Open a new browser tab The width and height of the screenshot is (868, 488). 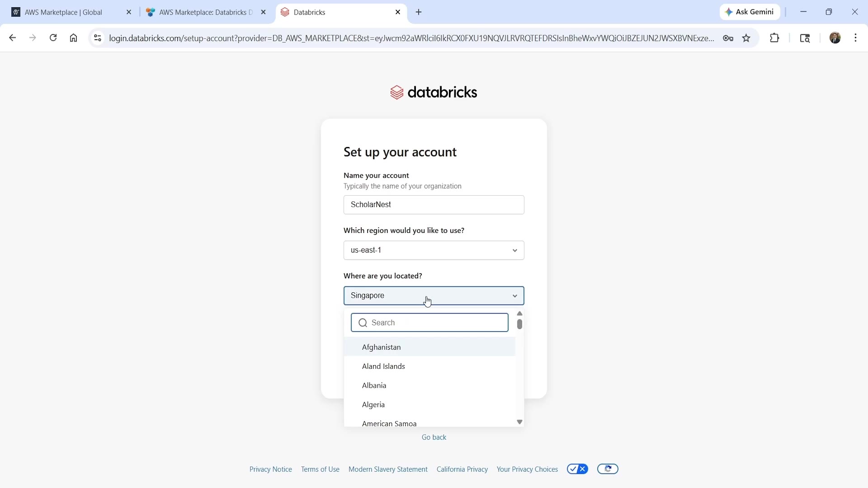pos(419,12)
